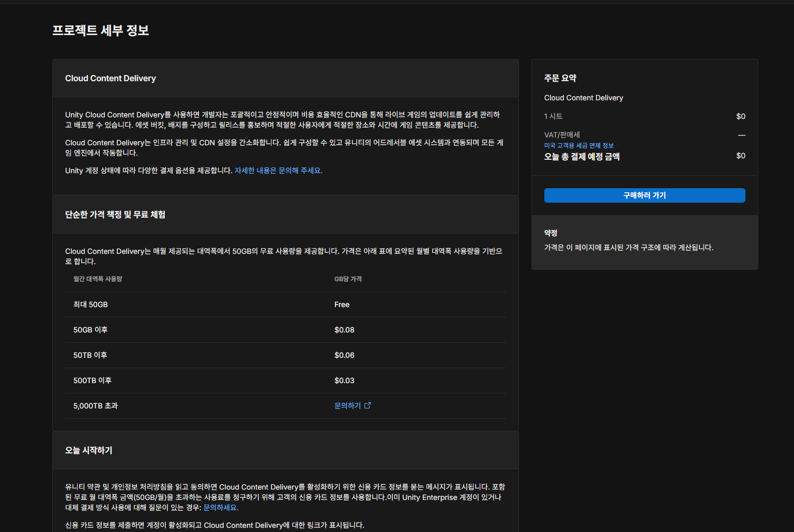Click the VAT/판매세 label
Image resolution: width=794 pixels, height=532 pixels.
[x=562, y=135]
